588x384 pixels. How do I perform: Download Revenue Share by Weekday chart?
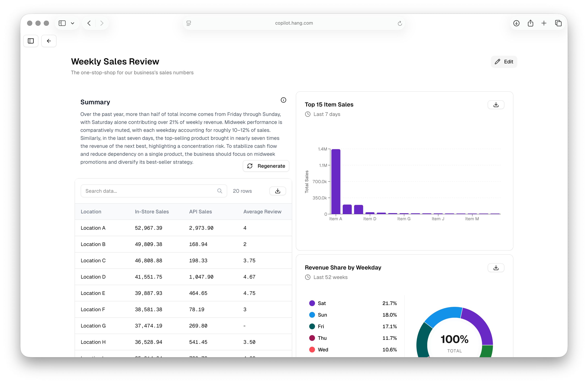(496, 268)
